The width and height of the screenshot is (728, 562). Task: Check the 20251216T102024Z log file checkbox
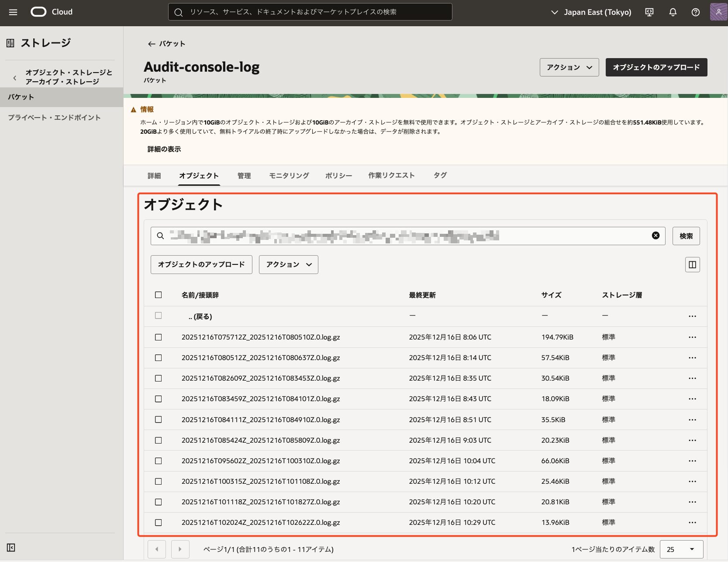pyautogui.click(x=159, y=523)
